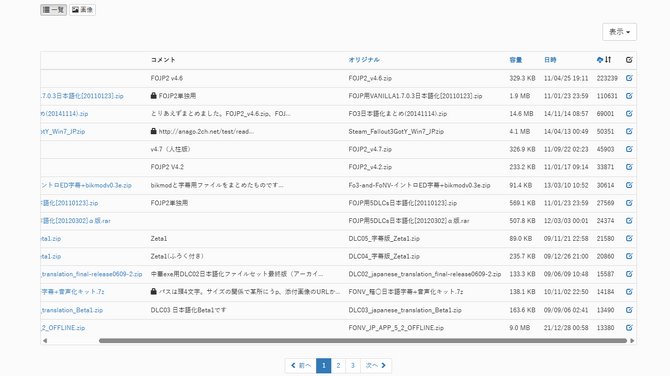Select the comment 'v4.7（人柱版）'

pos(170,149)
